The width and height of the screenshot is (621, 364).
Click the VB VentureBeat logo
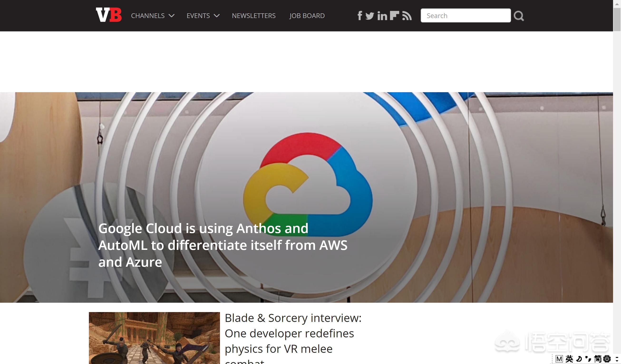click(109, 15)
